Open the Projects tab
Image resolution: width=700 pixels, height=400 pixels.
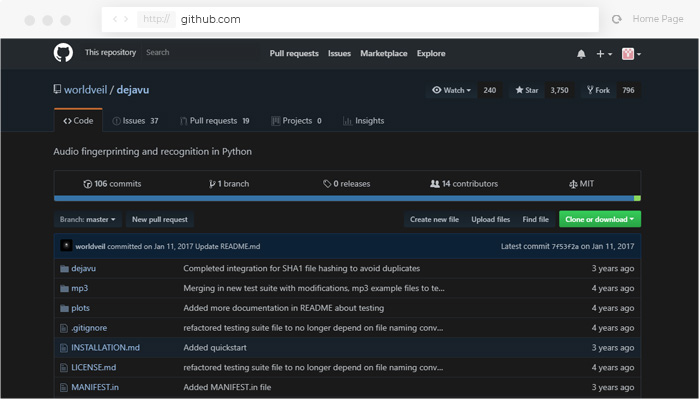(x=296, y=121)
